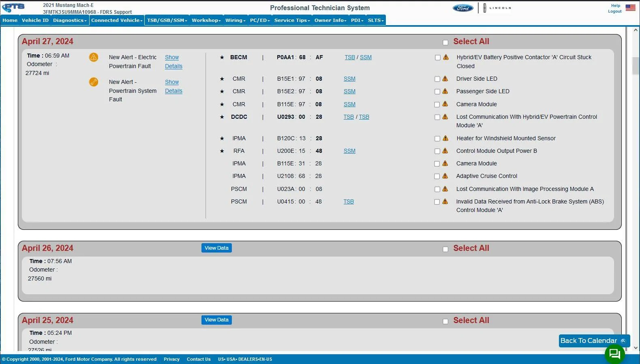Click the star beside IPMA B120C
The image size is (640, 364).
[x=222, y=138]
